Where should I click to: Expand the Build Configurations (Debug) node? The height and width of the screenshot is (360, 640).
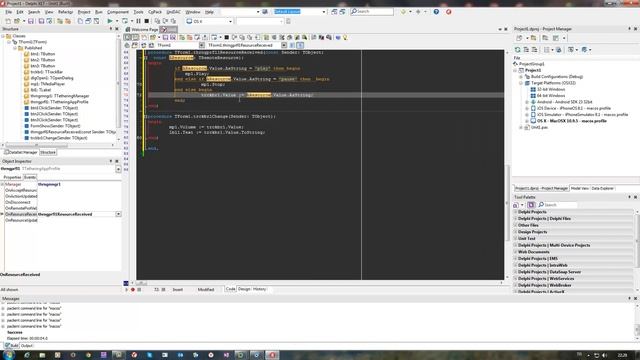[x=521, y=77]
